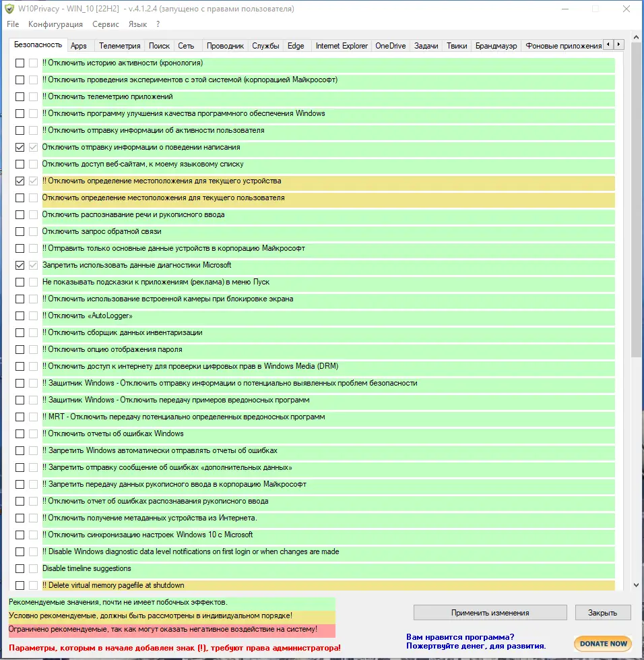Check first box for 'Отключить опцию отображения пароля'
644x660 pixels.
click(x=20, y=349)
